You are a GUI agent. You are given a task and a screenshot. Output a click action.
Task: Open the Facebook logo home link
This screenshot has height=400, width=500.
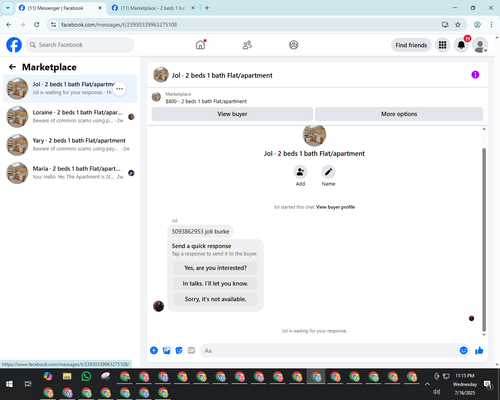[x=14, y=45]
